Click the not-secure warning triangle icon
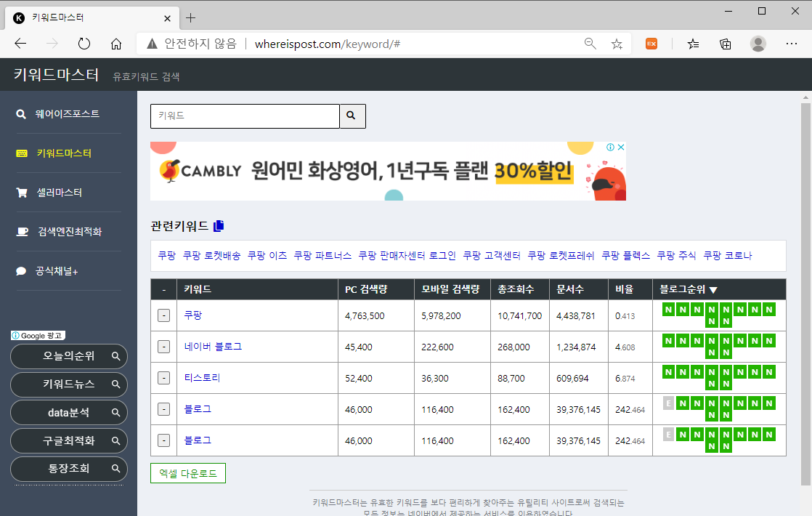This screenshot has height=516, width=812. (x=152, y=44)
